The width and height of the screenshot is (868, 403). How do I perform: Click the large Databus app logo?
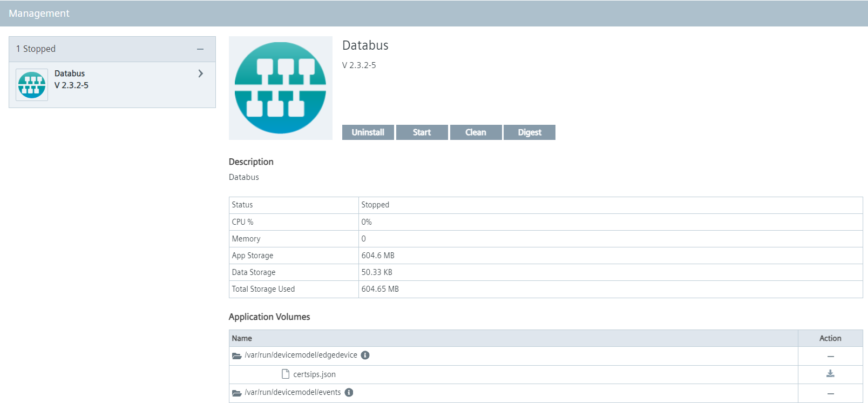click(281, 88)
